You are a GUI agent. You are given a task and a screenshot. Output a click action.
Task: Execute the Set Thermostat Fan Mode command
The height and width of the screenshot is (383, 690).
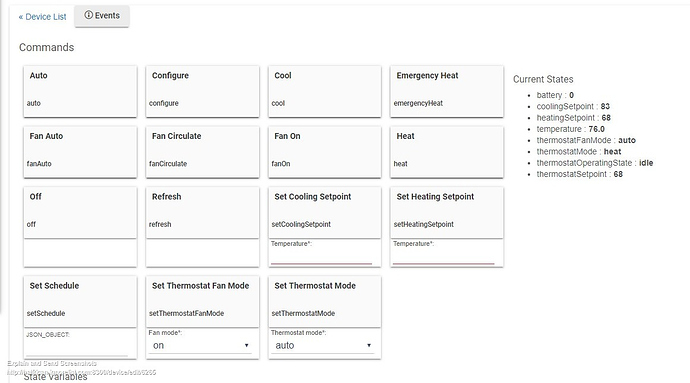pos(202,302)
